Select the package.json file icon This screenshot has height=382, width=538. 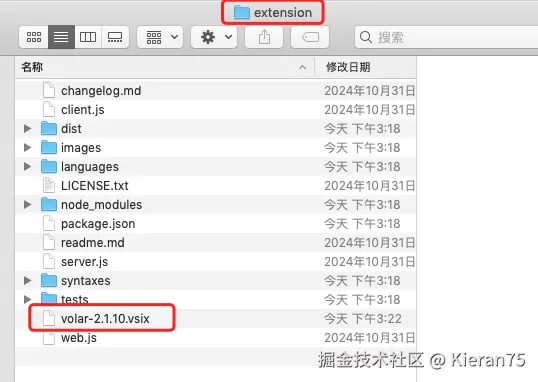49,223
